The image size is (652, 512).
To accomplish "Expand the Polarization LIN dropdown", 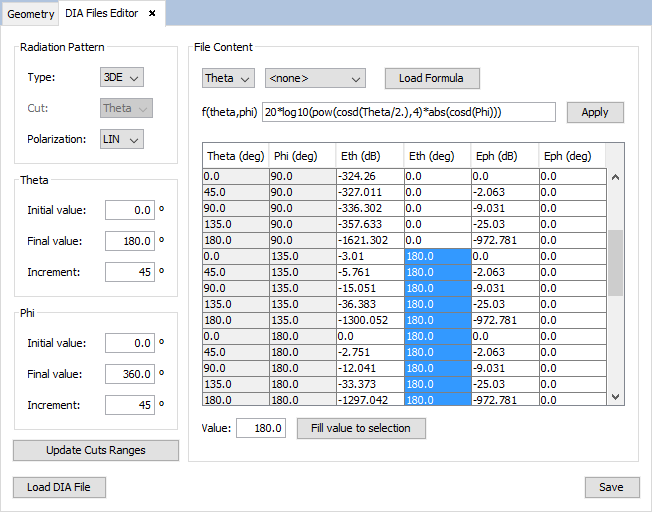I will click(x=122, y=139).
